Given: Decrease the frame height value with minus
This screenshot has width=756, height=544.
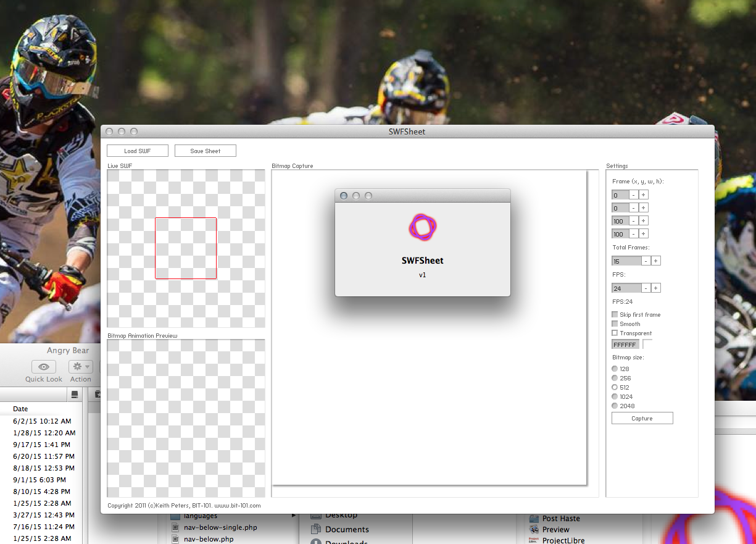Looking at the screenshot, I should pos(633,234).
